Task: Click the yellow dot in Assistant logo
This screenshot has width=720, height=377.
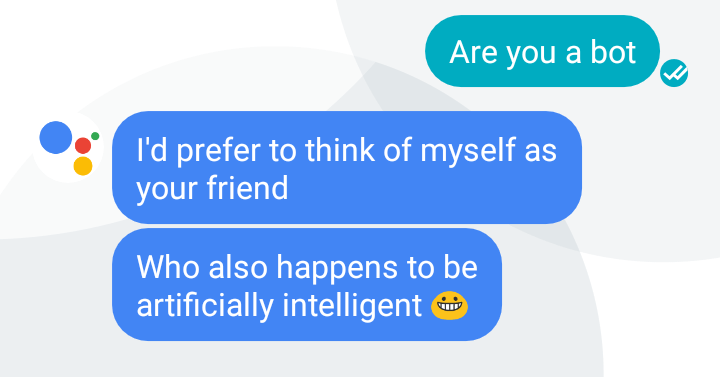Action: click(83, 166)
